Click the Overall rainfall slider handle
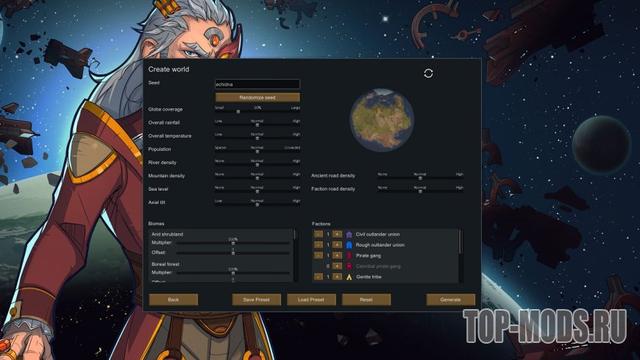This screenshot has width=640, height=360. click(257, 125)
